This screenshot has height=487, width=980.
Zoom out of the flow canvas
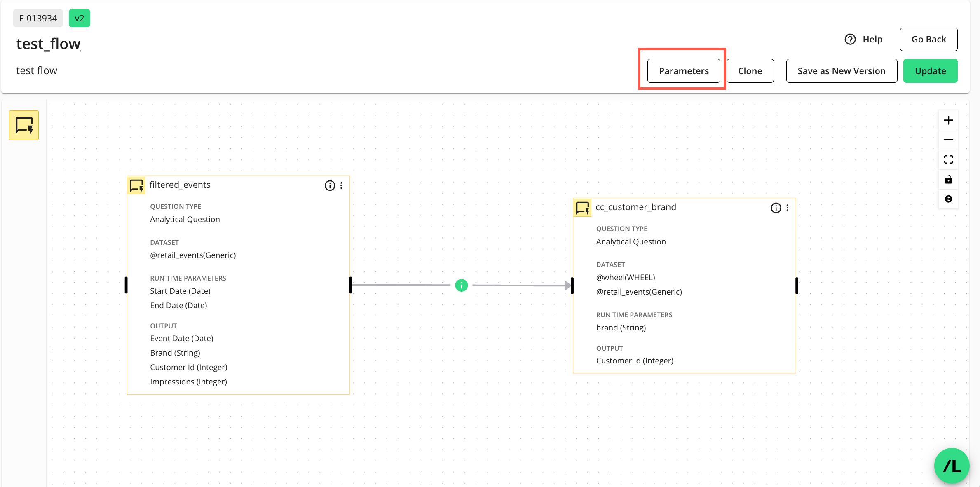[x=948, y=140]
